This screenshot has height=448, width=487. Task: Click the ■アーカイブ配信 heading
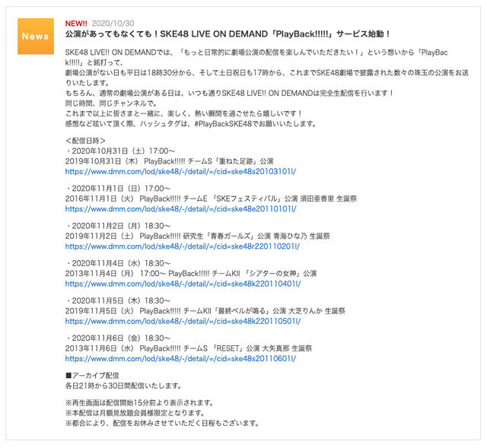pyautogui.click(x=92, y=376)
